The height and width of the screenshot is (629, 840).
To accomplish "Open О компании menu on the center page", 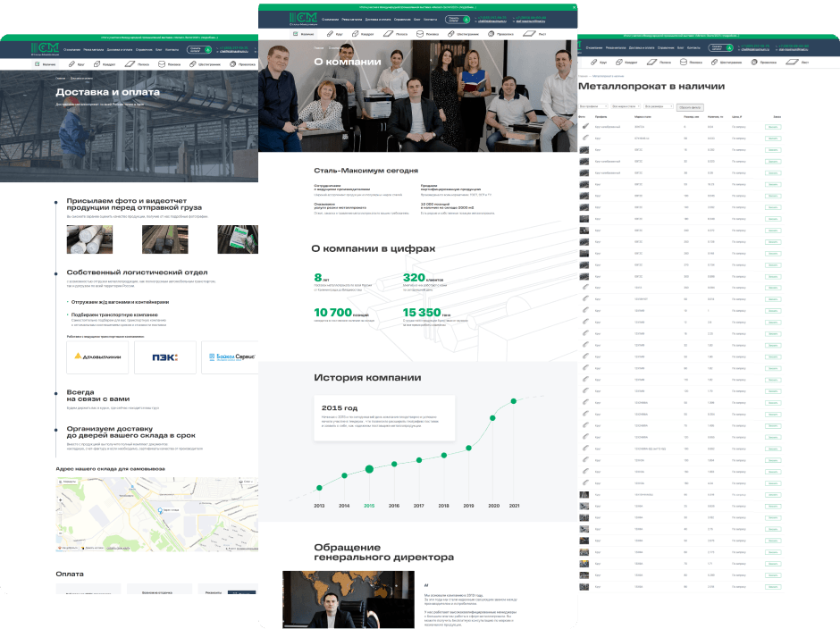I will coord(330,20).
